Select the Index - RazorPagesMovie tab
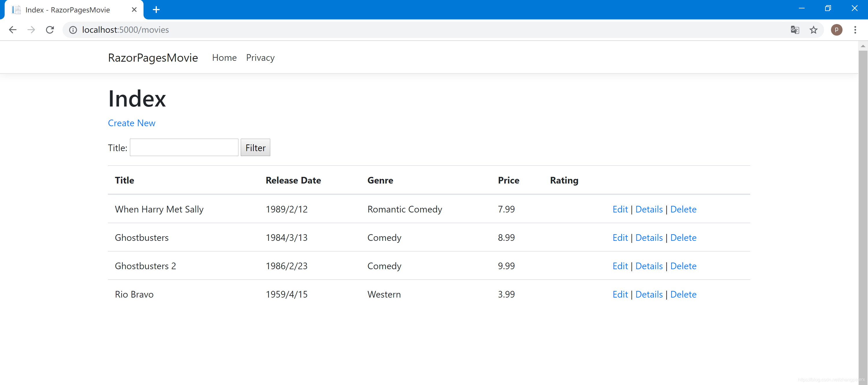The image size is (868, 385). pyautogui.click(x=67, y=10)
